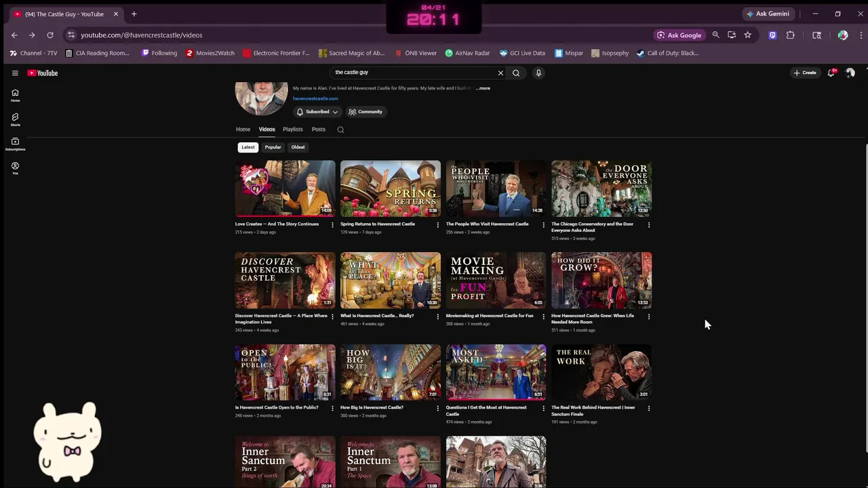Go to Home in the sidebar

click(15, 95)
